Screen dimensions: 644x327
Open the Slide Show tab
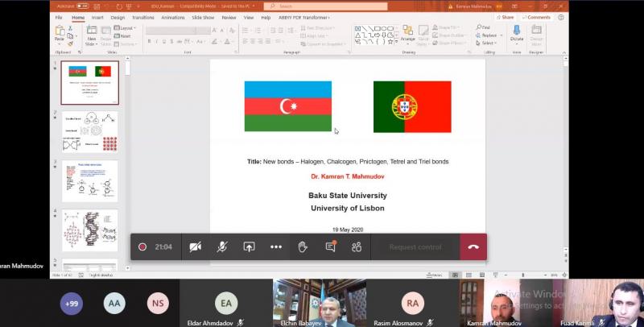203,18
